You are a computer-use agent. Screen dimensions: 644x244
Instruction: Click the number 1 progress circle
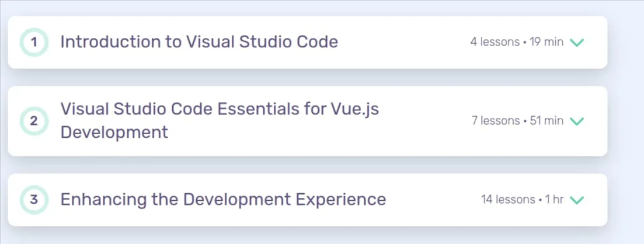point(34,42)
